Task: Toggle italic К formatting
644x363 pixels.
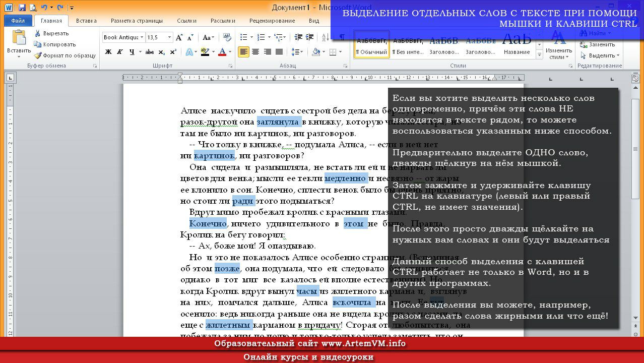Action: pyautogui.click(x=119, y=52)
